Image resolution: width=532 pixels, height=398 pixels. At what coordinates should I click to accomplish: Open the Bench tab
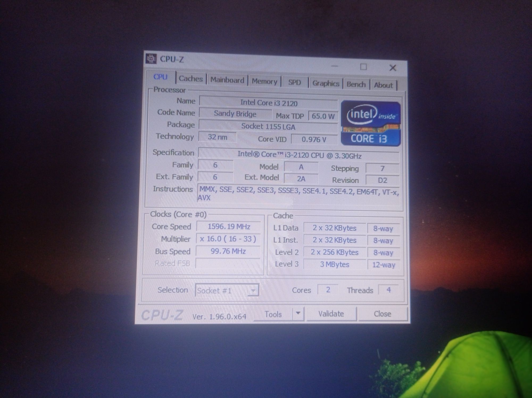coord(356,85)
